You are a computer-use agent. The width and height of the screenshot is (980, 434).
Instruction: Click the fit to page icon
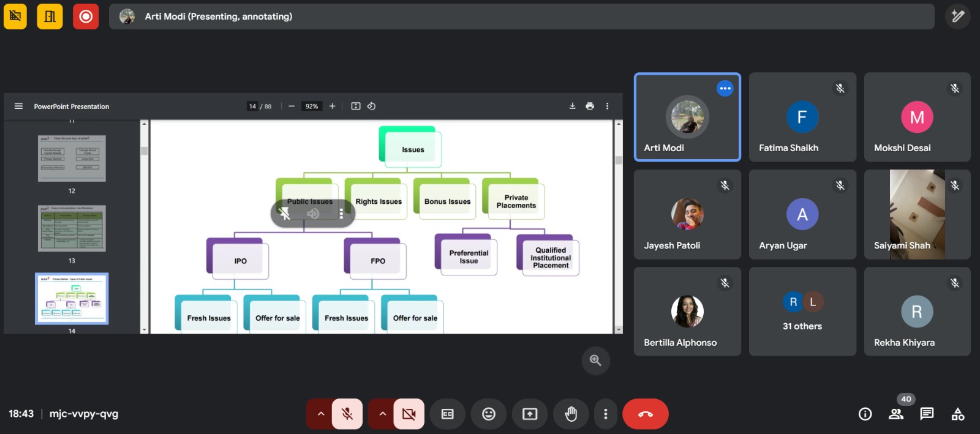tap(355, 106)
